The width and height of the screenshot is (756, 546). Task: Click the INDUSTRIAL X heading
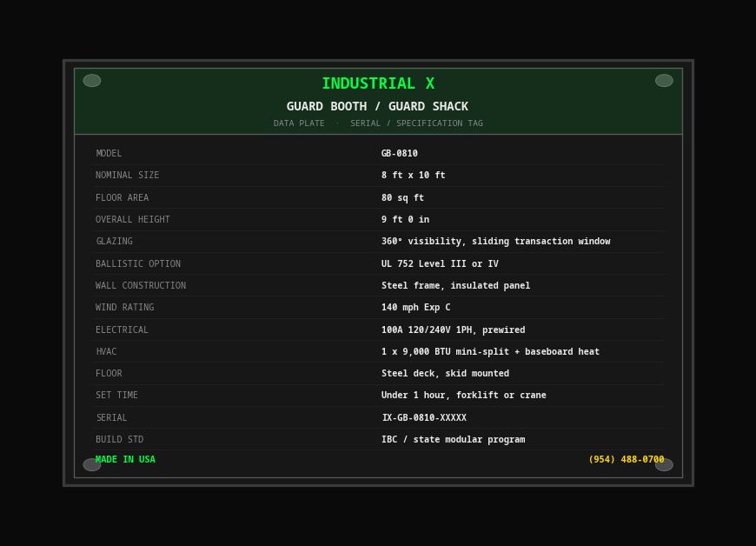[x=378, y=83]
